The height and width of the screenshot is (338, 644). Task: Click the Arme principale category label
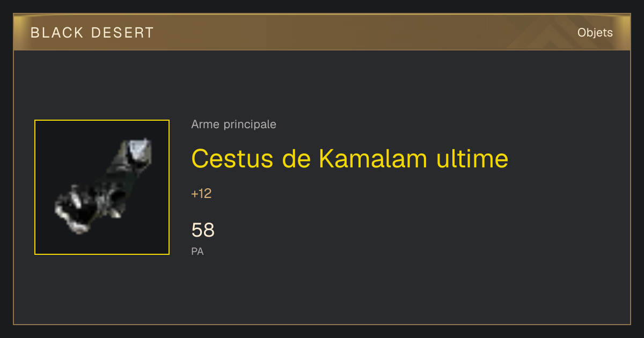(233, 124)
